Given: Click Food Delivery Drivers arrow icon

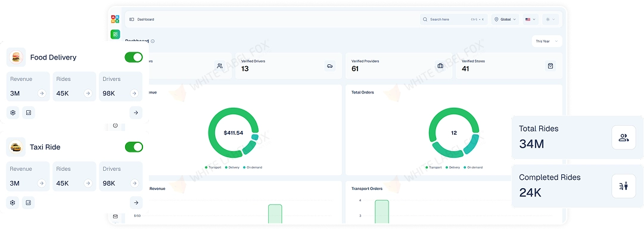Looking at the screenshot, I should tap(134, 93).
